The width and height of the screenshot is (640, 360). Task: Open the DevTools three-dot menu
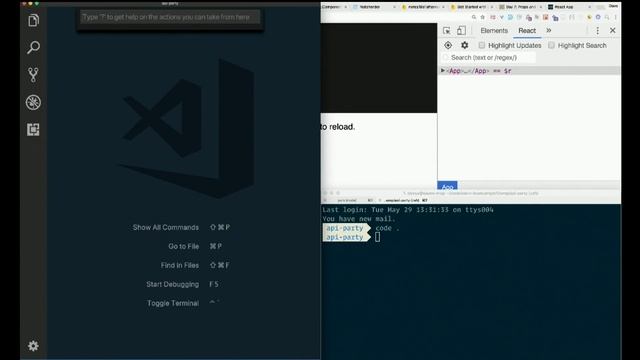(x=598, y=31)
